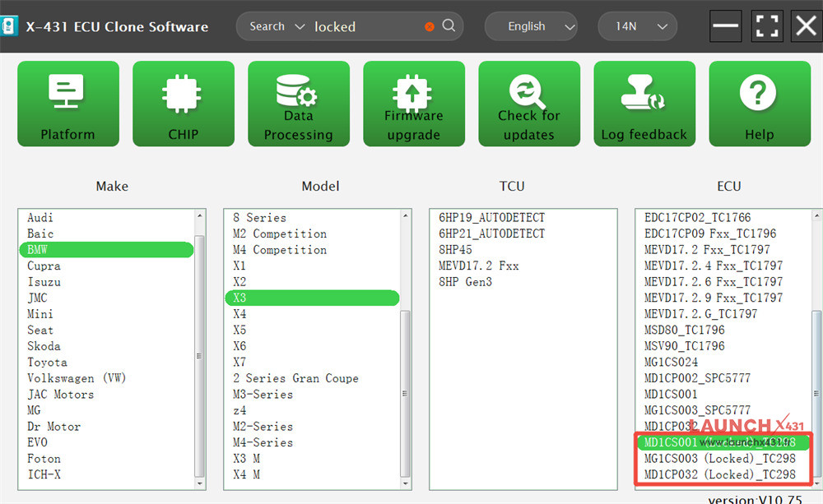Select JAC Motors make
Screen dimensions: 823x504
(60, 395)
